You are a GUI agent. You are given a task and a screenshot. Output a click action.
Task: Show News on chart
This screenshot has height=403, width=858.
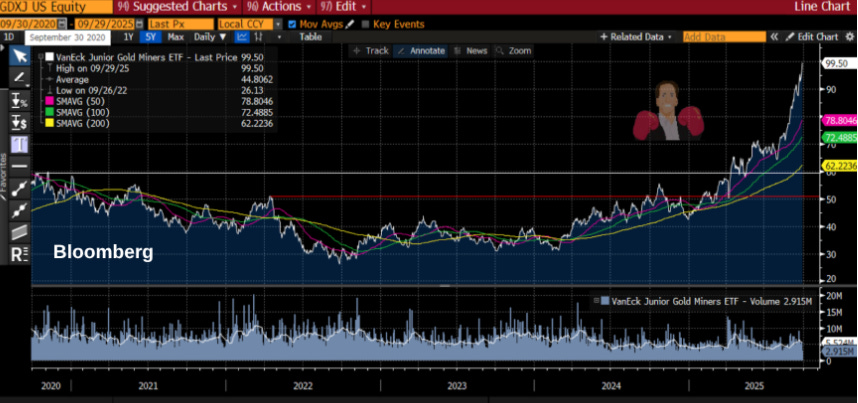[471, 50]
